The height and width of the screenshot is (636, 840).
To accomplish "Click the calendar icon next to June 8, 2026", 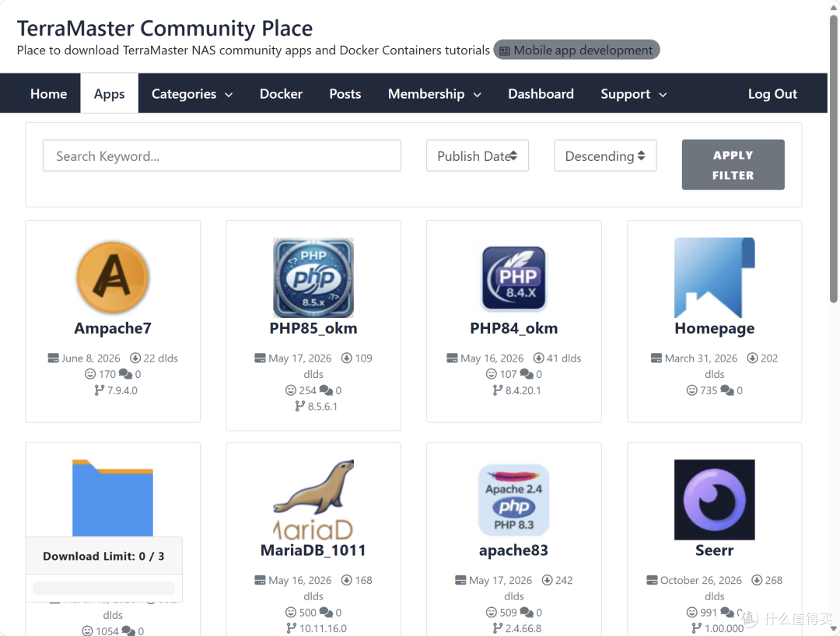I will coord(53,358).
